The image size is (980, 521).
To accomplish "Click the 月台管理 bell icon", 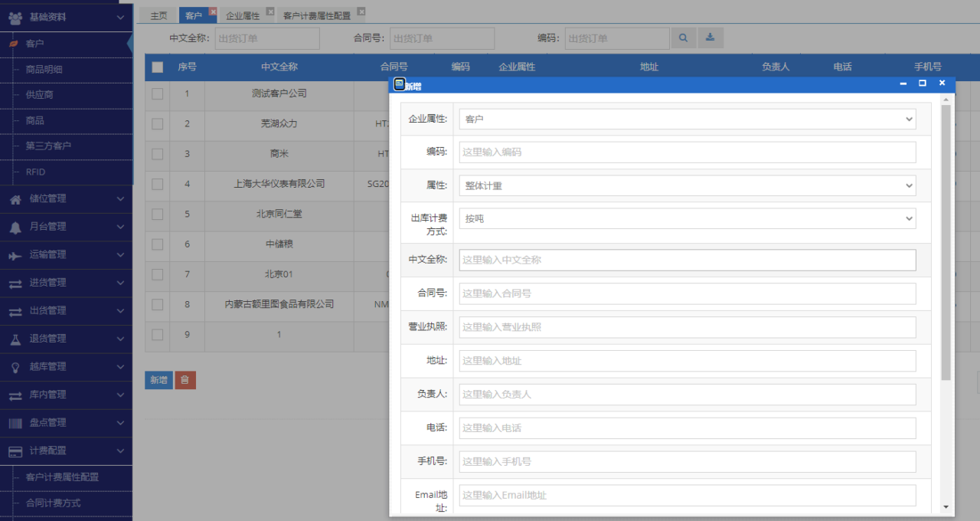I will [15, 227].
